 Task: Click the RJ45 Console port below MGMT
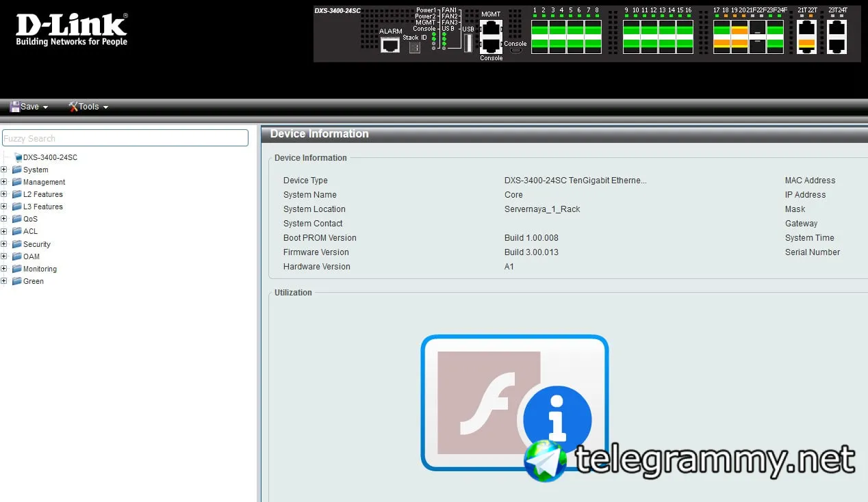click(491, 45)
